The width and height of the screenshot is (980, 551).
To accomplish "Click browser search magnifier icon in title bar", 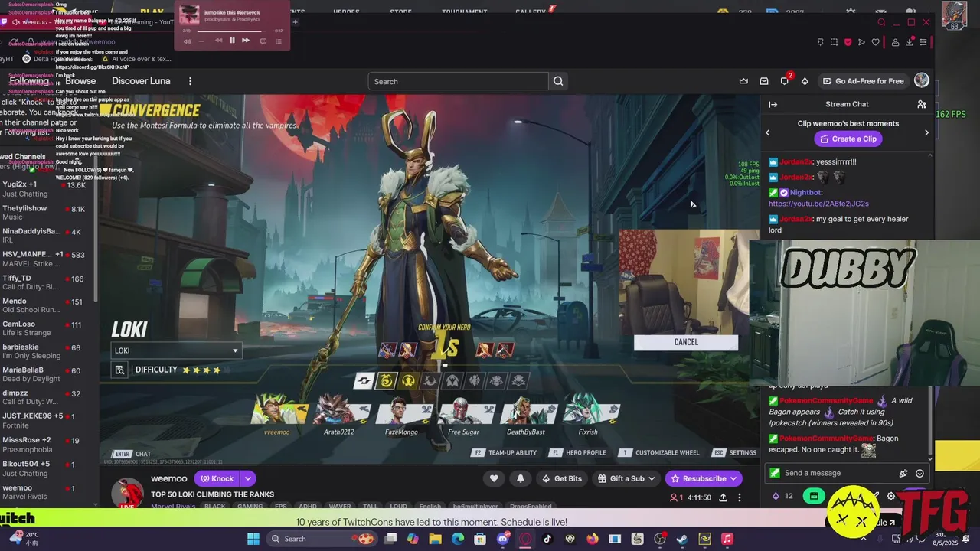I will (x=881, y=22).
